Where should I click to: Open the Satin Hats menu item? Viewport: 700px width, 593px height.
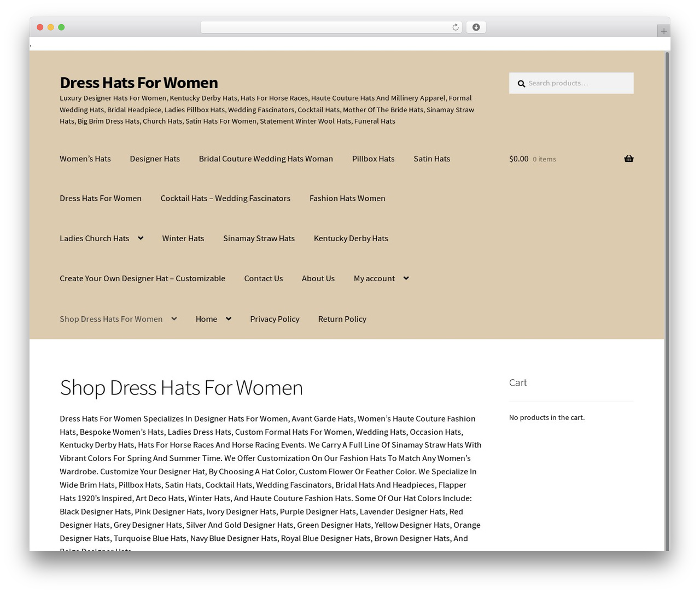pos(431,159)
